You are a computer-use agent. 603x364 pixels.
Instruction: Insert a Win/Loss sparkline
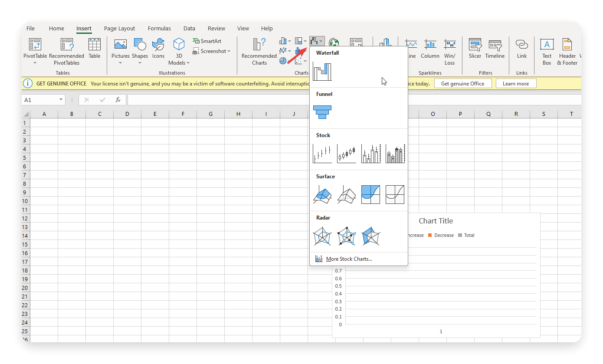pyautogui.click(x=450, y=51)
